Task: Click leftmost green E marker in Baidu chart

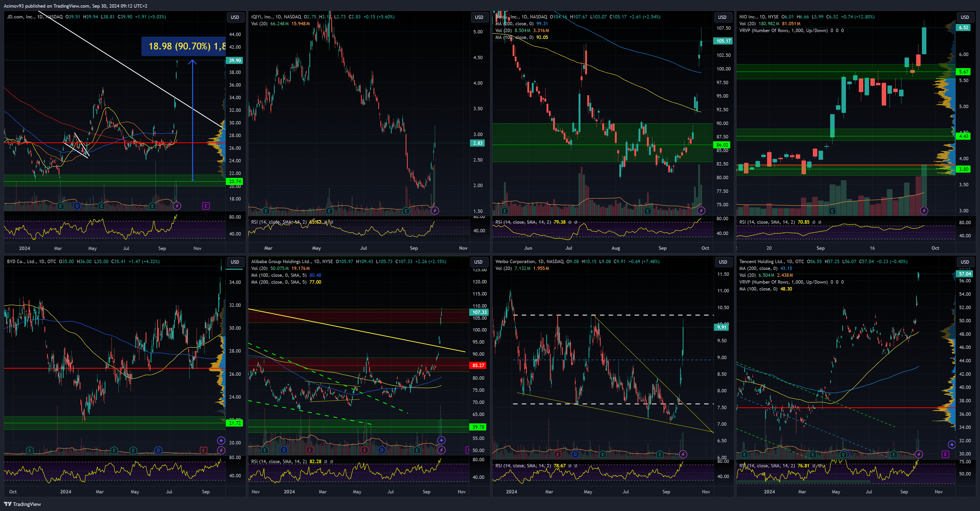Action: pyautogui.click(x=505, y=211)
